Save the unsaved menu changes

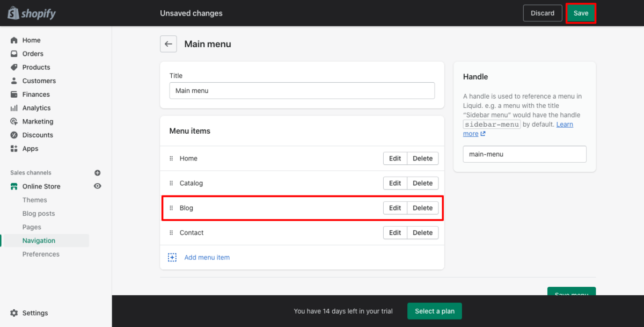(x=581, y=13)
